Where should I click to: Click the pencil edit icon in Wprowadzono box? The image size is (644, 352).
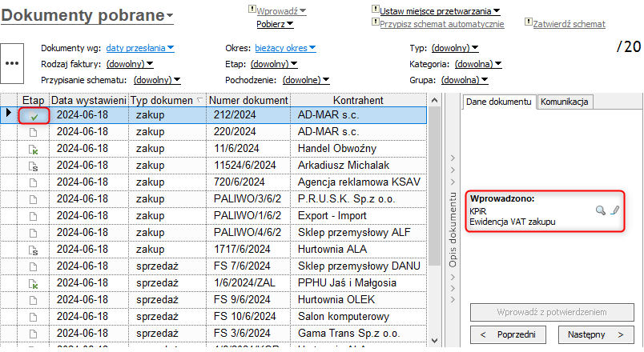coord(615,210)
